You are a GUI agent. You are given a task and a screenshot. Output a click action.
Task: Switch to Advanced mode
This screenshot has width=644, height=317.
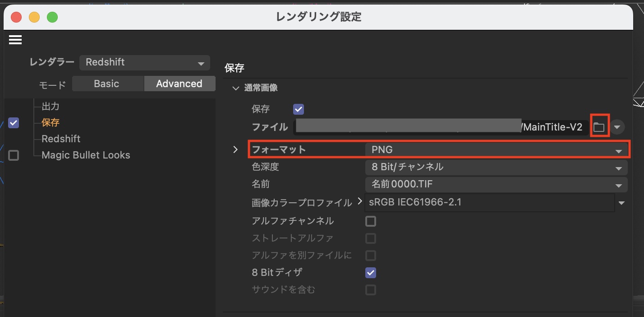[x=179, y=84]
